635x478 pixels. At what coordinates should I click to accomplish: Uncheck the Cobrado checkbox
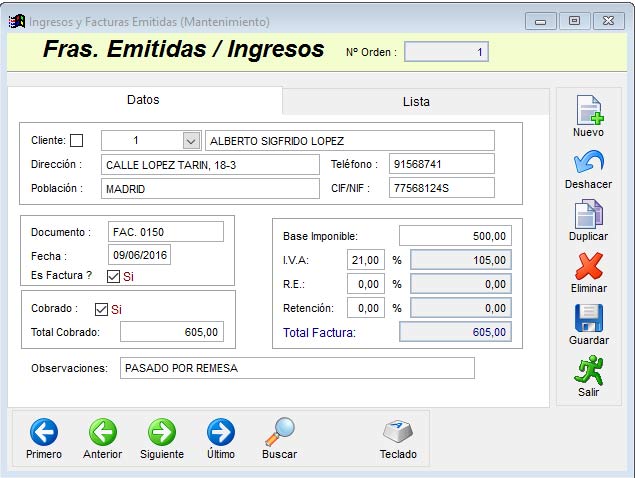[101, 309]
